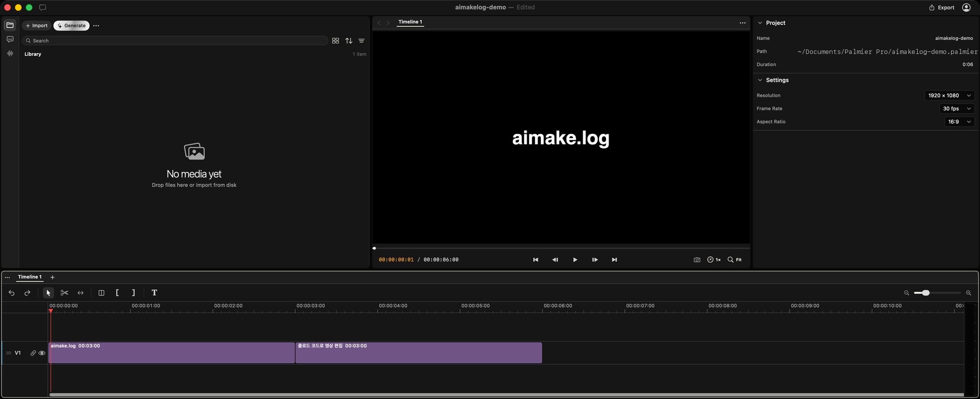Screen dimensions: 980x399
Task: Jump to the start of the timeline
Action: (536, 260)
